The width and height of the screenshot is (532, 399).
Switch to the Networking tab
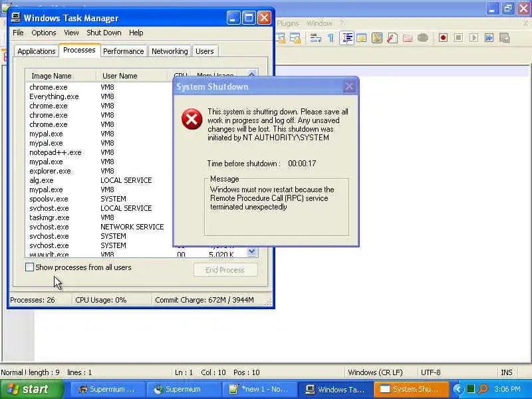[x=170, y=51]
